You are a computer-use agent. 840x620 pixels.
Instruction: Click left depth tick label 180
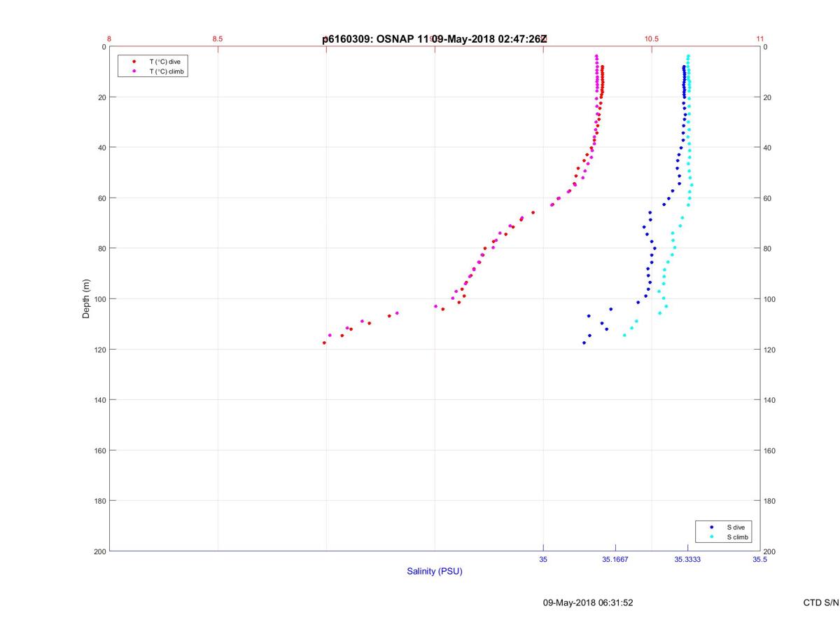pos(100,501)
